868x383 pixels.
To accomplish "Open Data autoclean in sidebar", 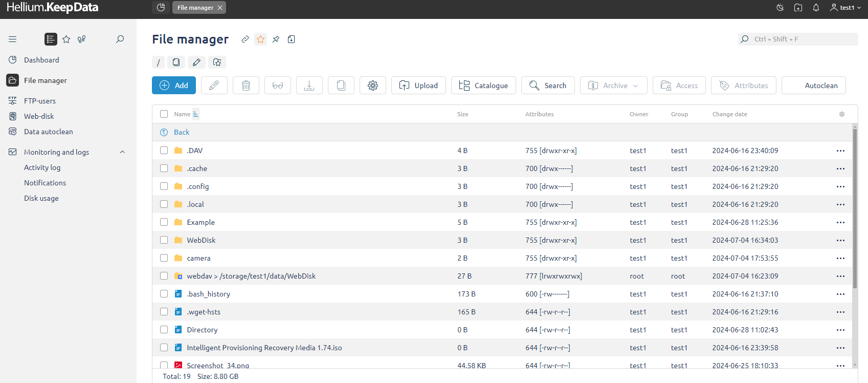I will pyautogui.click(x=49, y=132).
